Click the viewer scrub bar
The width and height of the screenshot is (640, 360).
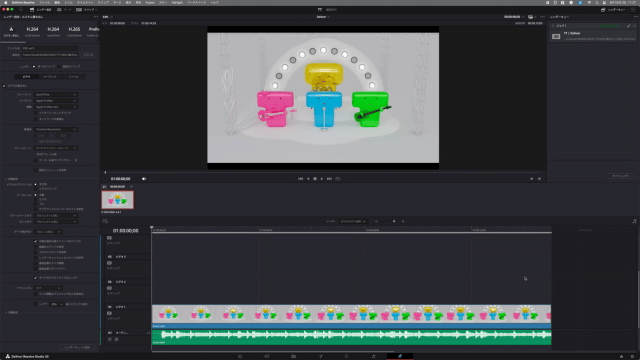[322, 172]
